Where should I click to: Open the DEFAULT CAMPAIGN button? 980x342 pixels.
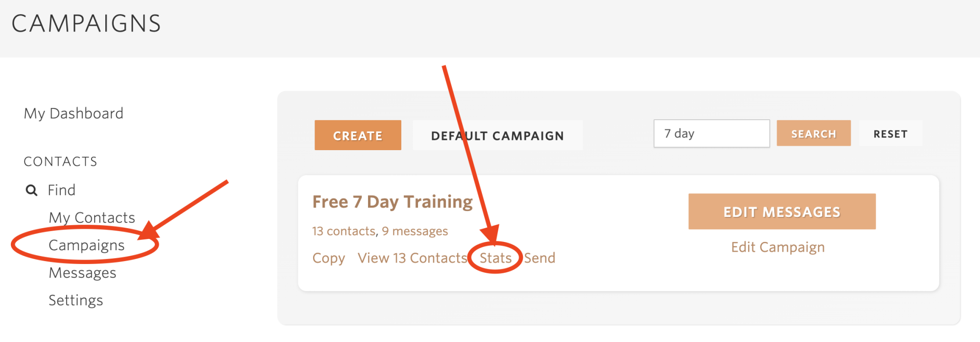(x=497, y=135)
